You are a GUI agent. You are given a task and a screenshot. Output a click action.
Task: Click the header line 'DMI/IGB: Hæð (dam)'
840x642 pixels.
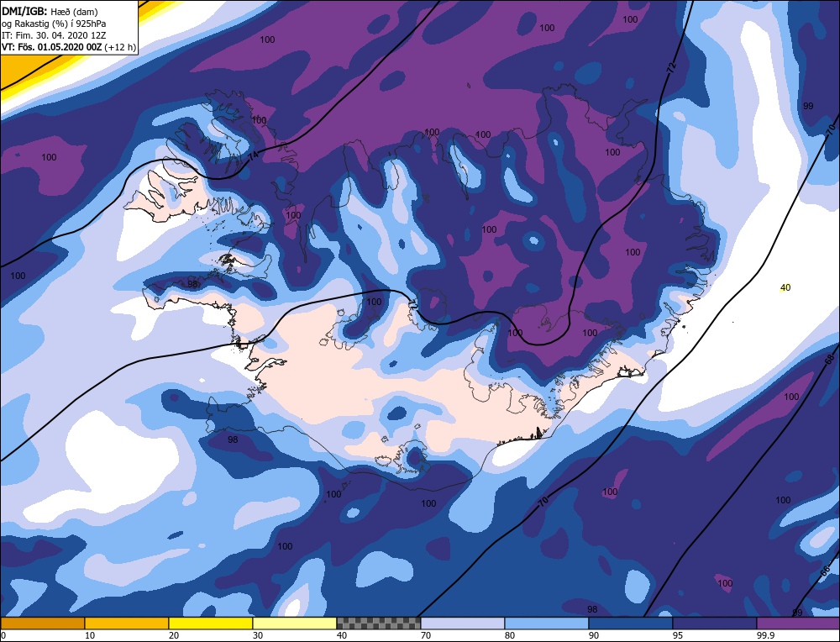click(50, 11)
